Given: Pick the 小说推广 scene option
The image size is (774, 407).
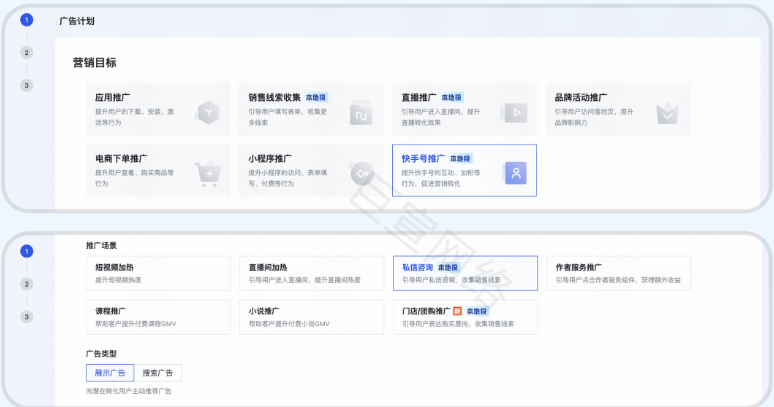Looking at the screenshot, I should pos(311,317).
